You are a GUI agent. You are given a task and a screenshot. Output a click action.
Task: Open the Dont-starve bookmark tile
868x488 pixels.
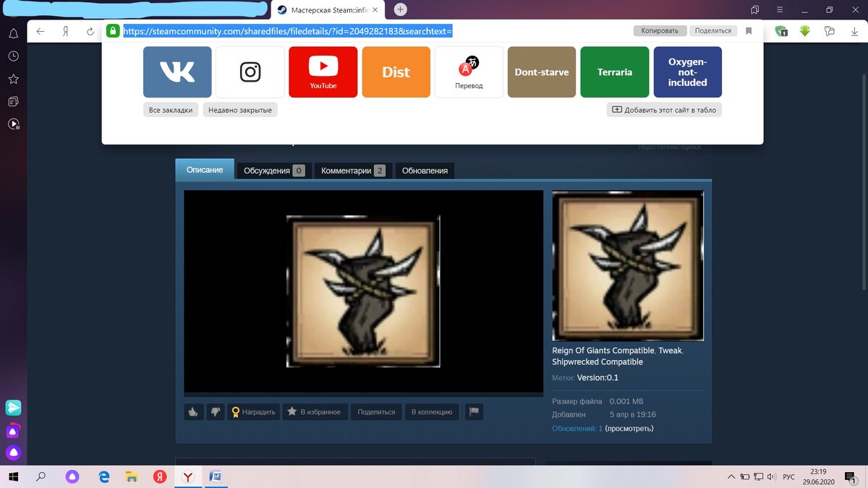[542, 72]
